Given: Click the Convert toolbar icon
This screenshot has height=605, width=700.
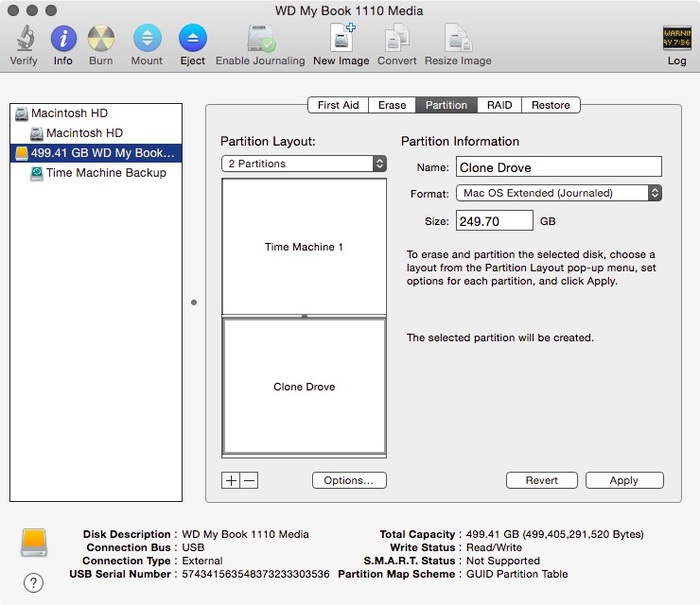Looking at the screenshot, I should point(396,38).
